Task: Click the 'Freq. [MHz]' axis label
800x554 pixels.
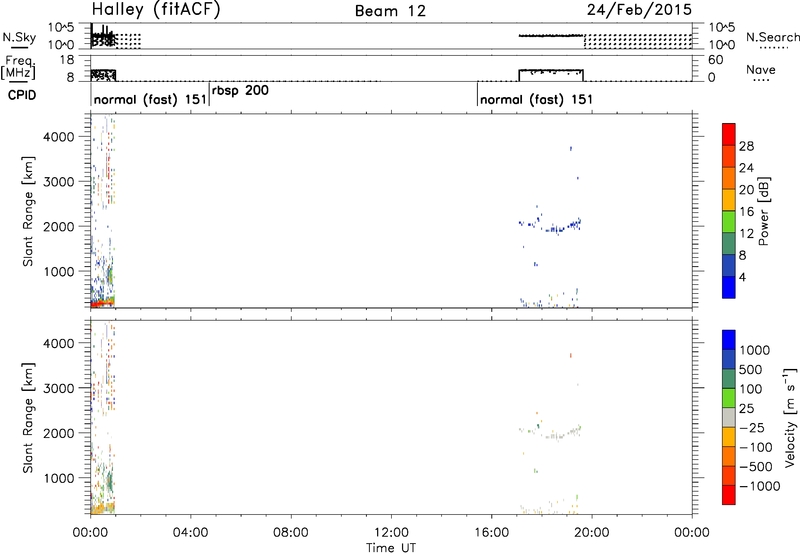Action: click(18, 68)
